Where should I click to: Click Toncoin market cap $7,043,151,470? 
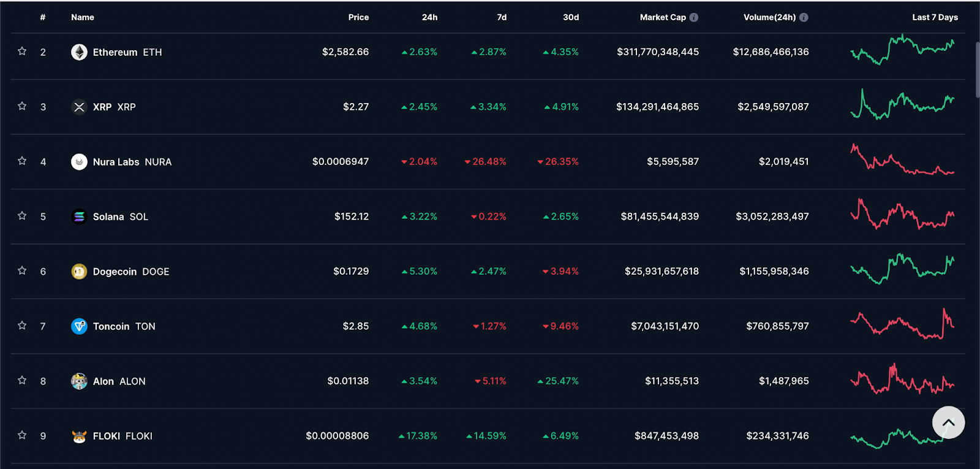(x=665, y=326)
